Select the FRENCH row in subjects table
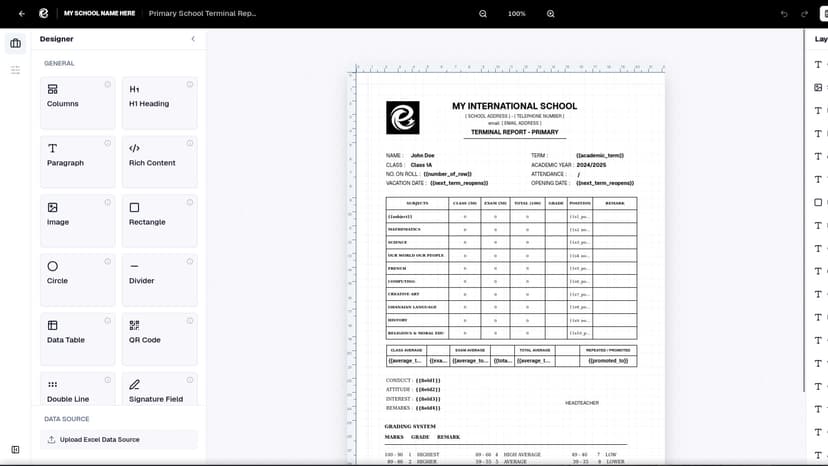Viewport: 828px width, 466px height. 511,268
